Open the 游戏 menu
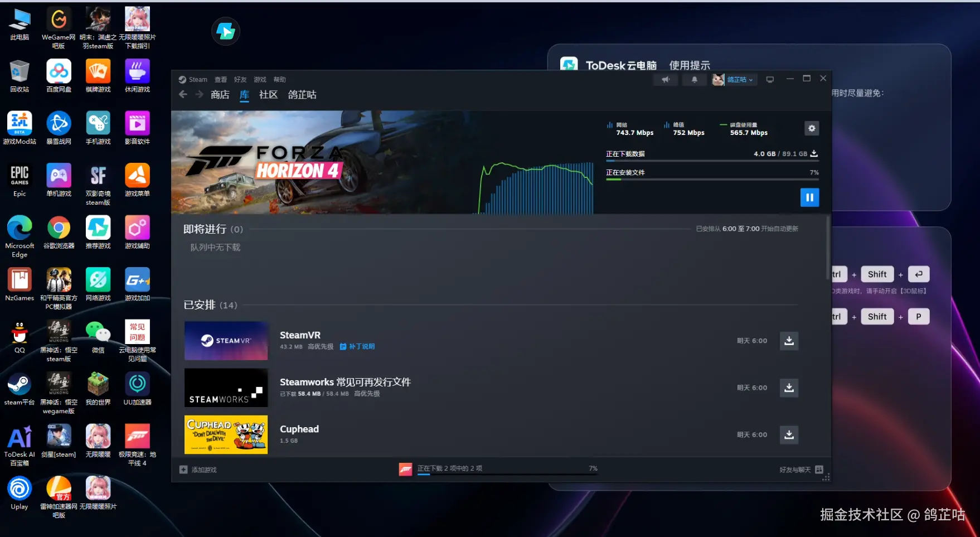 click(x=260, y=80)
